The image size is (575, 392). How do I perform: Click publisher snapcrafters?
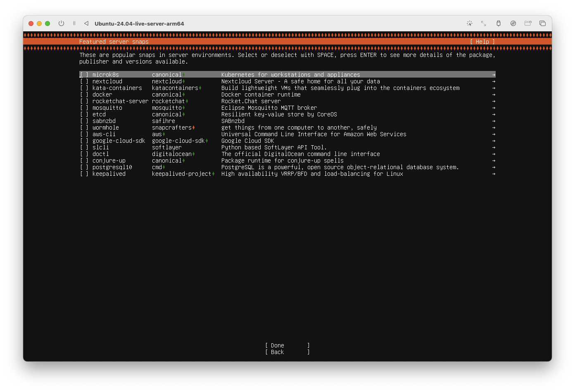[172, 128]
